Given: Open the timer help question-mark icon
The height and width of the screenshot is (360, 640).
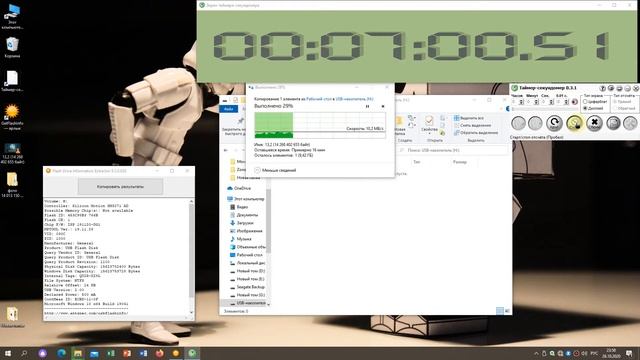Looking at the screenshot, I should coord(602,88).
